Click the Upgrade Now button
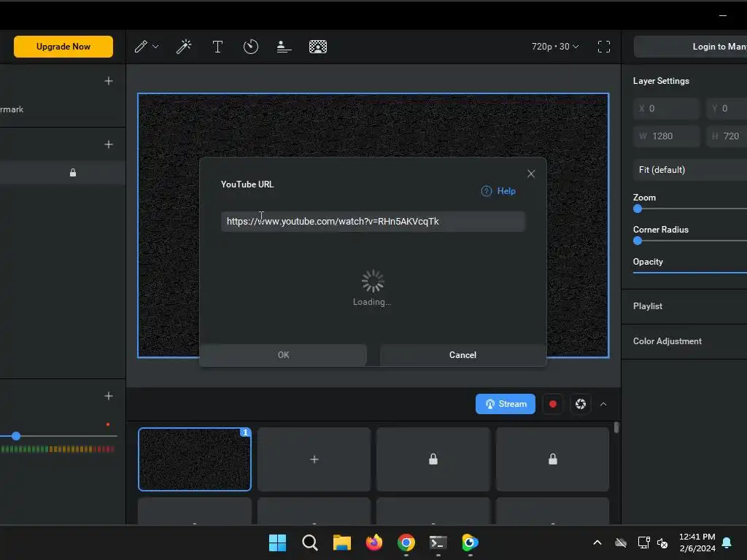Viewport: 747px width, 560px height. click(x=63, y=47)
